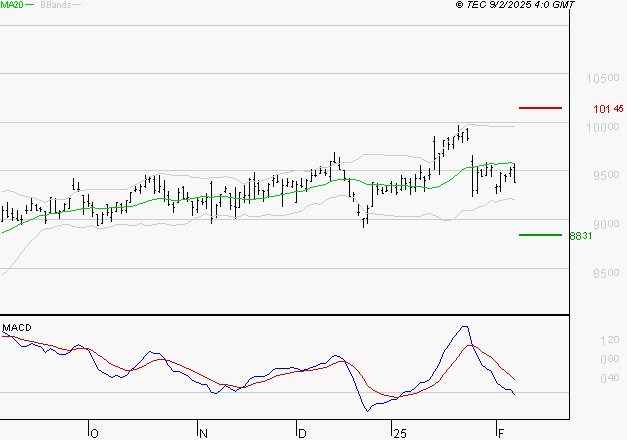
Task: Click the green 88.31 support level line
Action: (x=540, y=235)
